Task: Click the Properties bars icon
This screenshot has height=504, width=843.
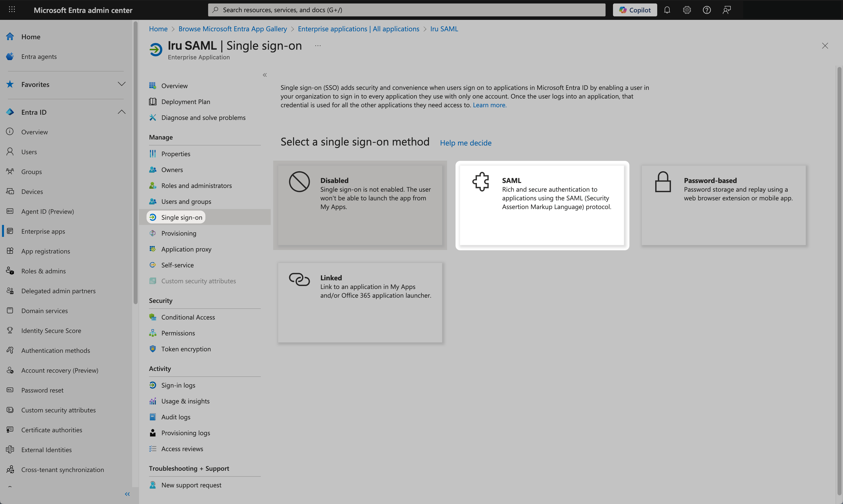Action: coord(153,153)
